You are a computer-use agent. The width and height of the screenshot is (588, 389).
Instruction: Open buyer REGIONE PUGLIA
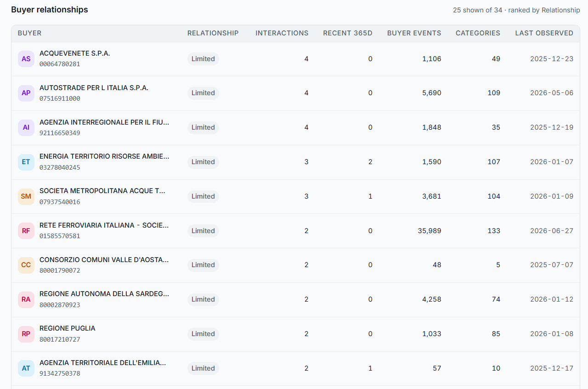coord(68,328)
